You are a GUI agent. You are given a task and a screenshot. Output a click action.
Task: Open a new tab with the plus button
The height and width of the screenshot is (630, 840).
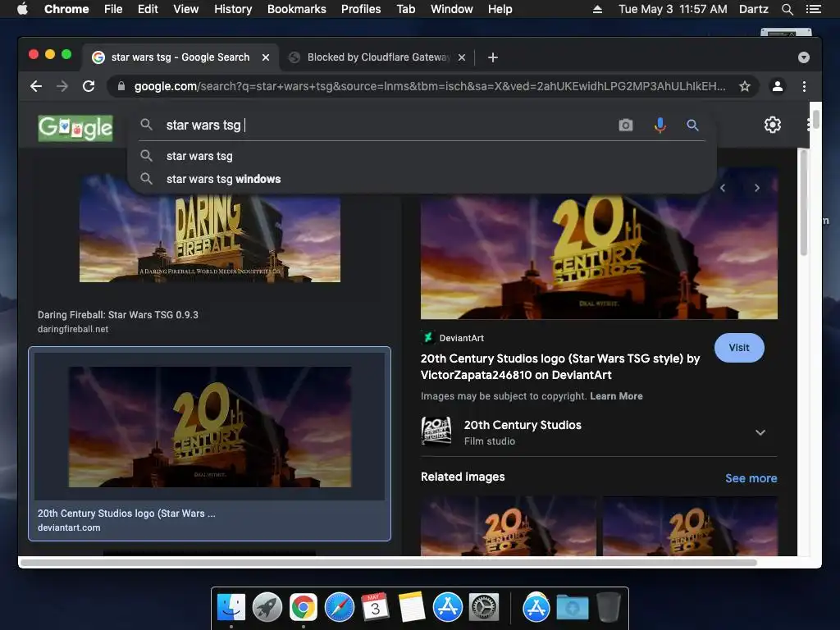click(x=493, y=57)
